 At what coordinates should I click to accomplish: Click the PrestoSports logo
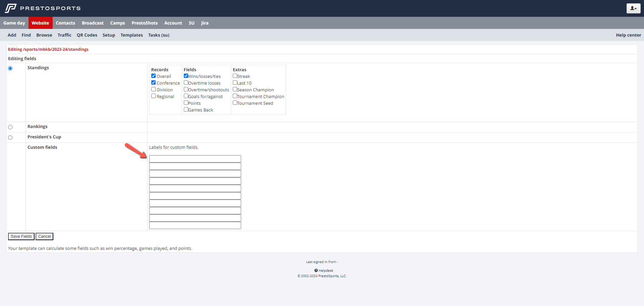click(43, 8)
